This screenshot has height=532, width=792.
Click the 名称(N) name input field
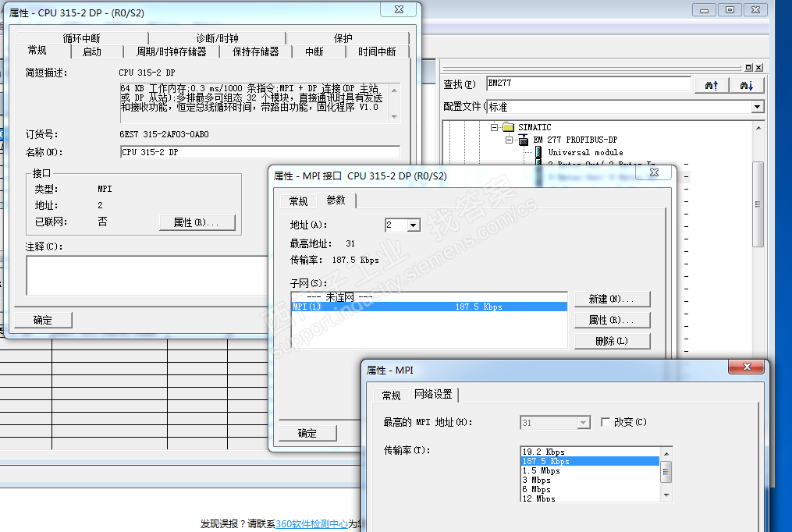[260, 152]
